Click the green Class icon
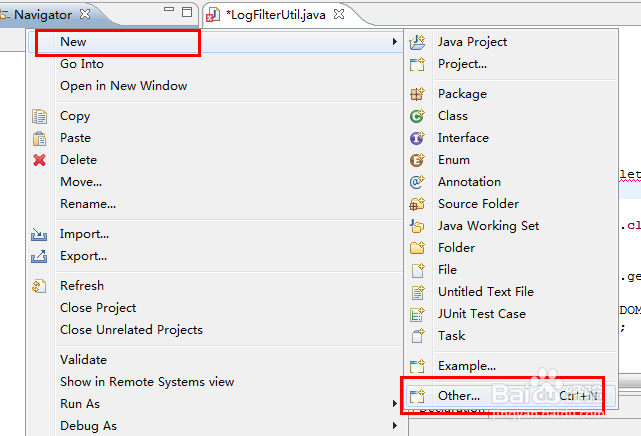Screen dimensions: 641x436 coord(418,116)
